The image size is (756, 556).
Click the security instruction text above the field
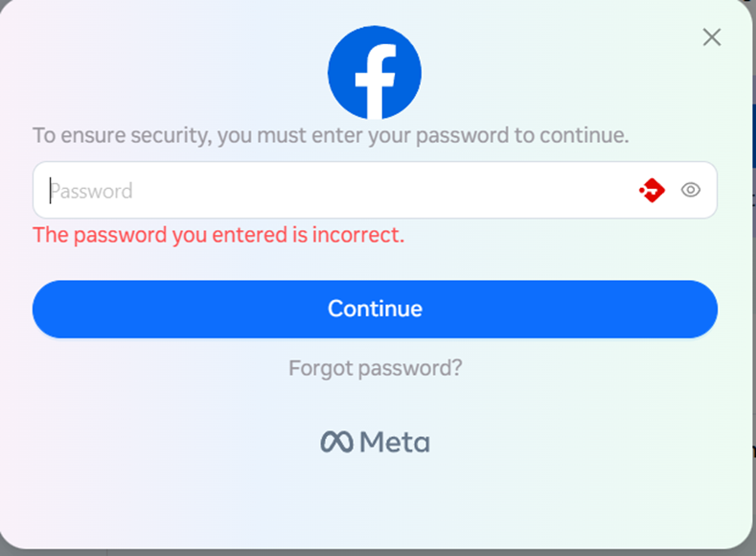[331, 135]
